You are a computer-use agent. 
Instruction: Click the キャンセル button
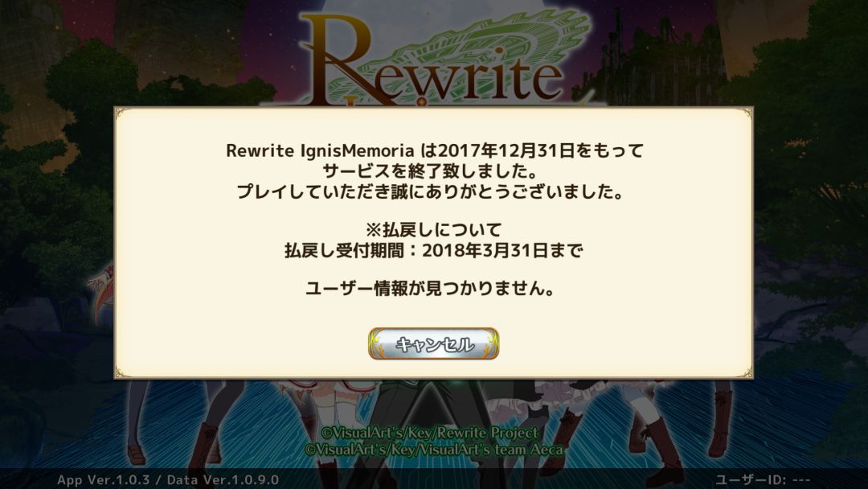click(433, 343)
